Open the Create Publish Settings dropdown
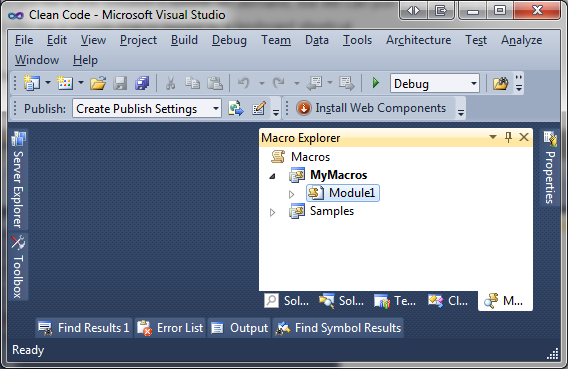 216,108
